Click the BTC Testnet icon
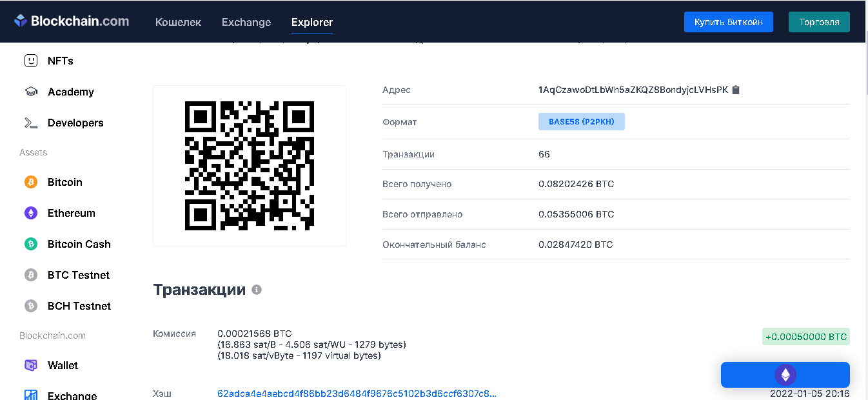Viewport: 868px width, 400px height. (31, 275)
